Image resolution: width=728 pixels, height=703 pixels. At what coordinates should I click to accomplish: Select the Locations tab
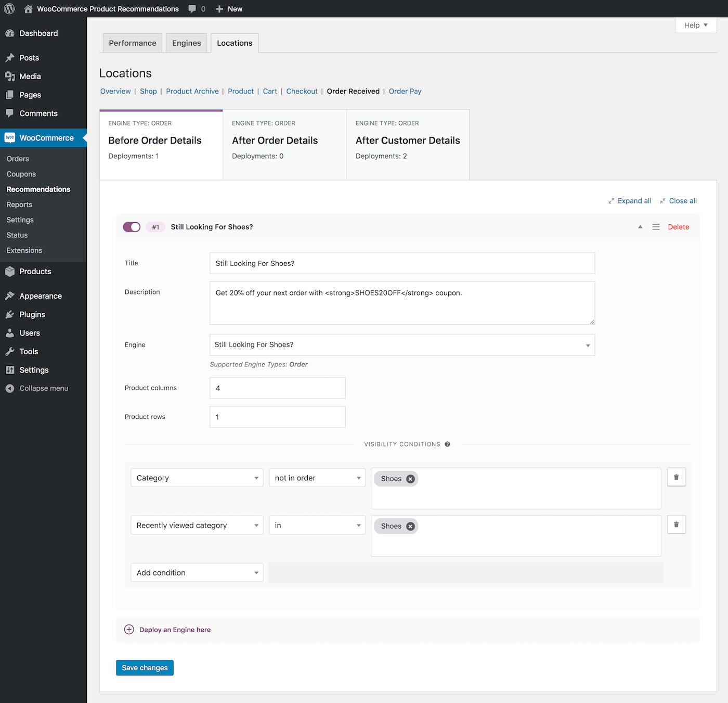pyautogui.click(x=235, y=43)
